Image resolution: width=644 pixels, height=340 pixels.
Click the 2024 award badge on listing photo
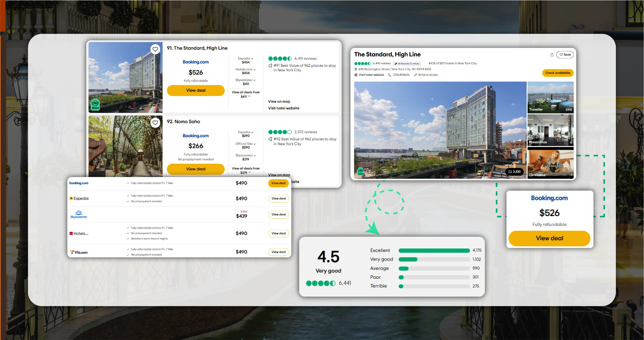95,105
